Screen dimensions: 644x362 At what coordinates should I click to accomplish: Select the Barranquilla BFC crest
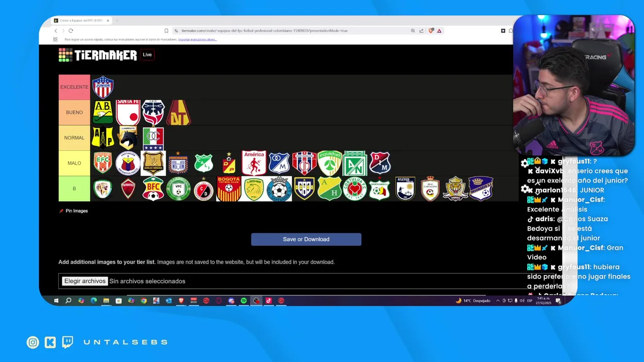point(153,189)
